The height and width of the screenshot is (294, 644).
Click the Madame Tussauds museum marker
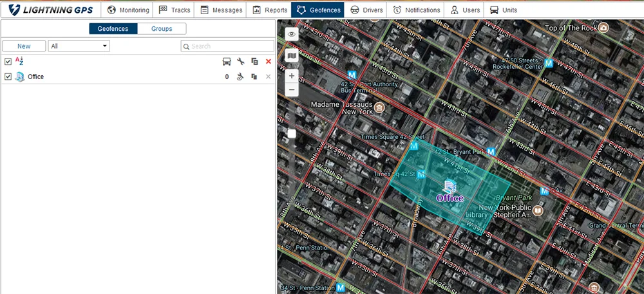379,108
